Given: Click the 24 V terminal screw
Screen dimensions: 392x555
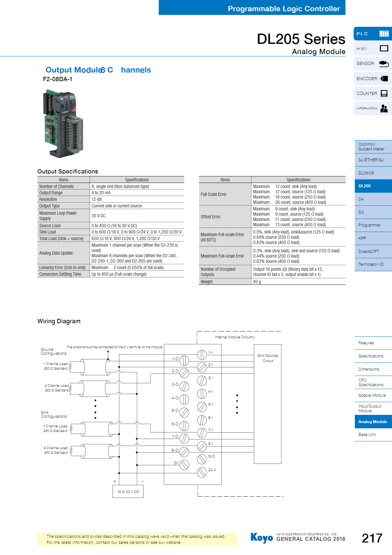Looking at the screenshot, I should tap(202, 472).
